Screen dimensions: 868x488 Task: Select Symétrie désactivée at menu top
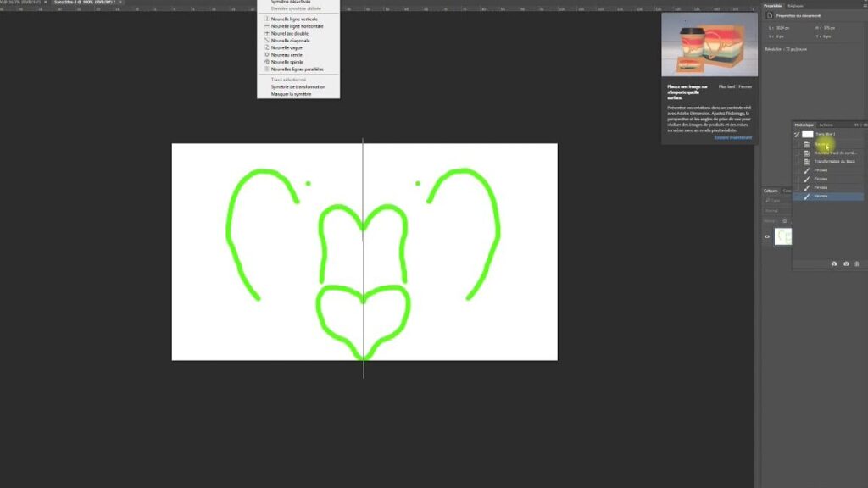point(298,3)
